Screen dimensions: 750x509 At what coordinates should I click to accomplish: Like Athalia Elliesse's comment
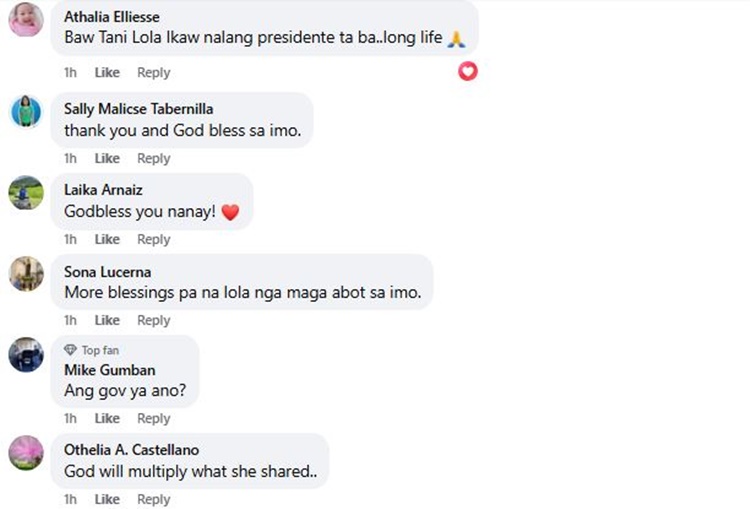[107, 73]
